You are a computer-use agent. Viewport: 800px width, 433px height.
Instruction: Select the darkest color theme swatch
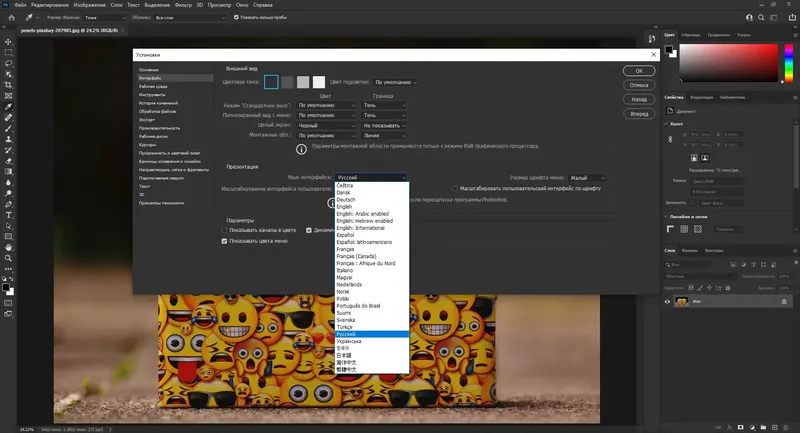271,82
